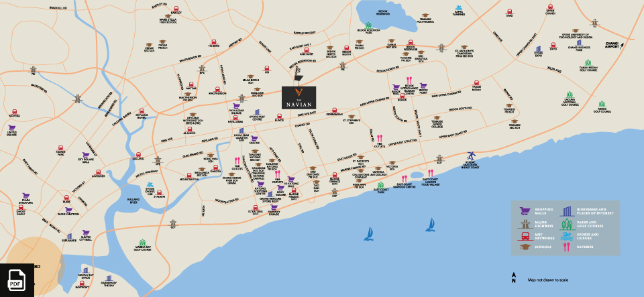Select the Gardens by the Bay icon

[109, 278]
